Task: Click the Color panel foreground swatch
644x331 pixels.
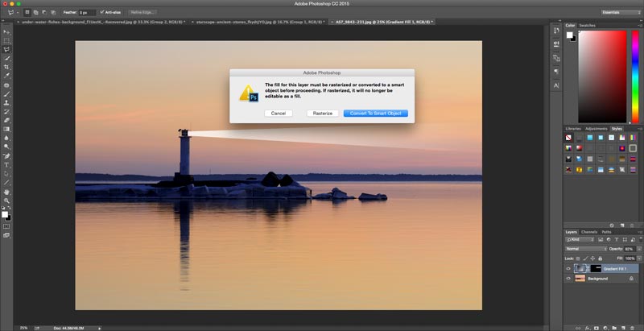Action: pos(570,35)
